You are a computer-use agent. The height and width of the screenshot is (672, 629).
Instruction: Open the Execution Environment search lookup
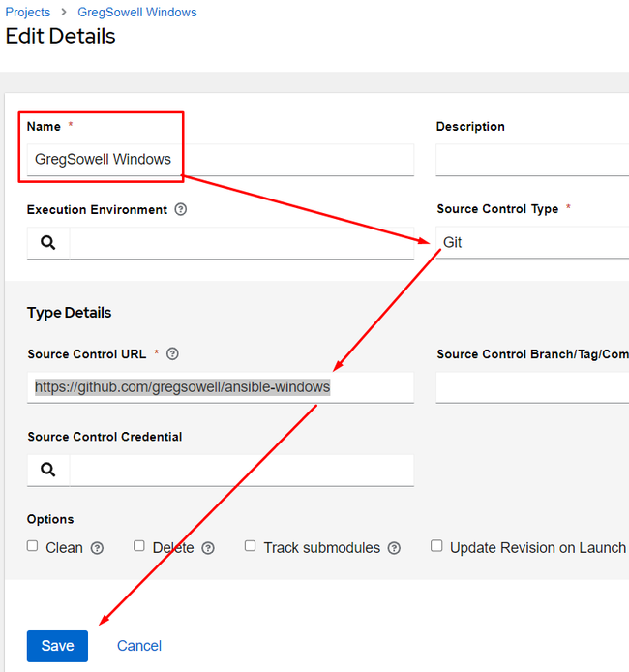tap(48, 243)
